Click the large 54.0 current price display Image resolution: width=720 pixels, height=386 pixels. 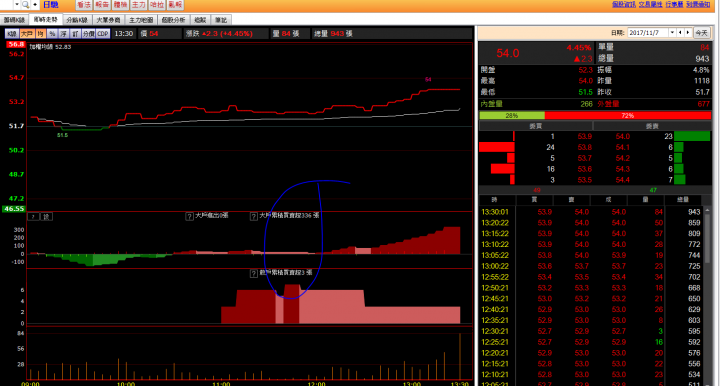507,53
